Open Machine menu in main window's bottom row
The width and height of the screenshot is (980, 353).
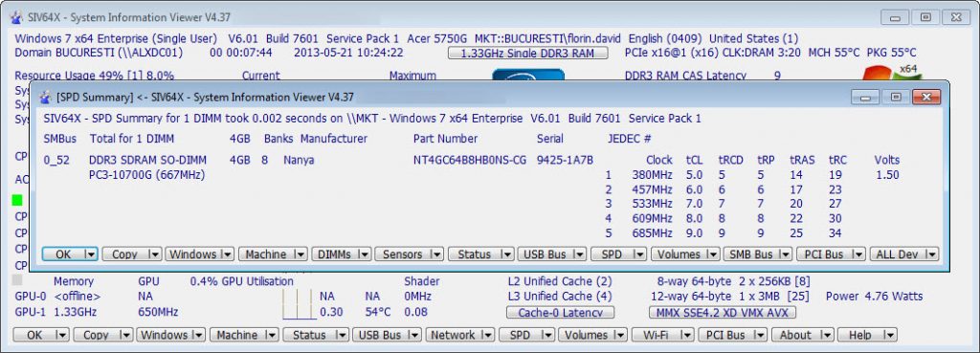point(244,335)
